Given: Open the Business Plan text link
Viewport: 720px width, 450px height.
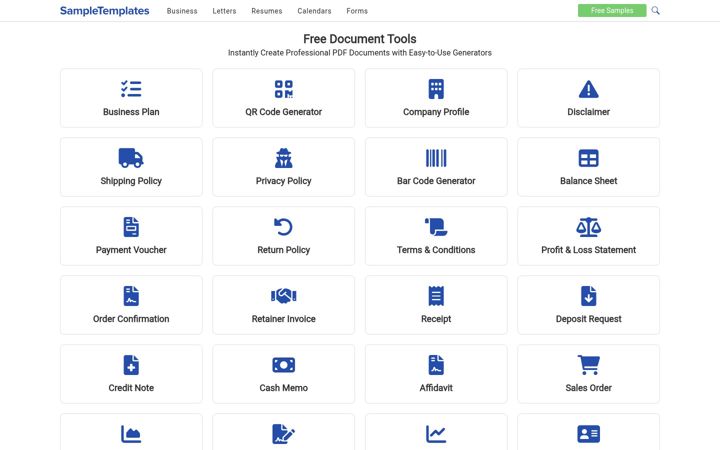Looking at the screenshot, I should pos(131,112).
